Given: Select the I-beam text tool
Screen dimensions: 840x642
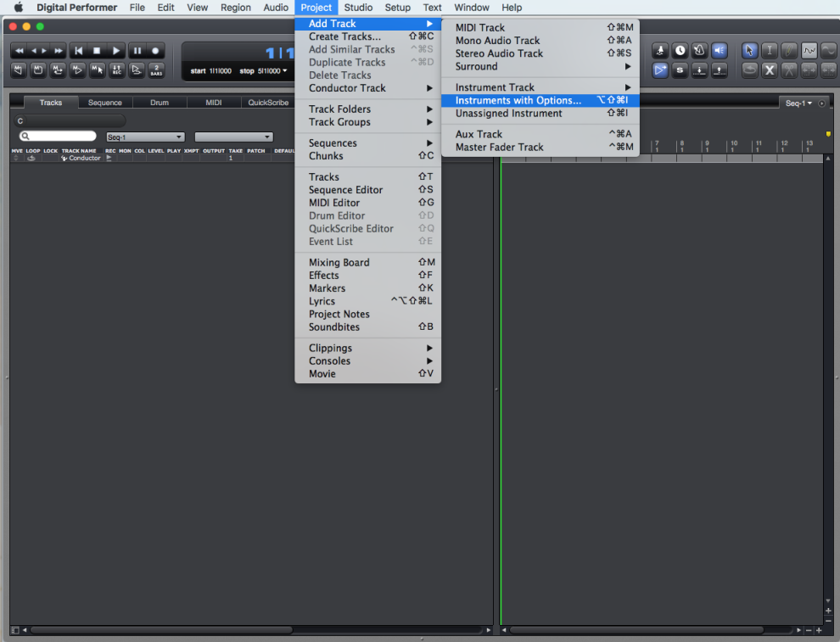Looking at the screenshot, I should [770, 51].
